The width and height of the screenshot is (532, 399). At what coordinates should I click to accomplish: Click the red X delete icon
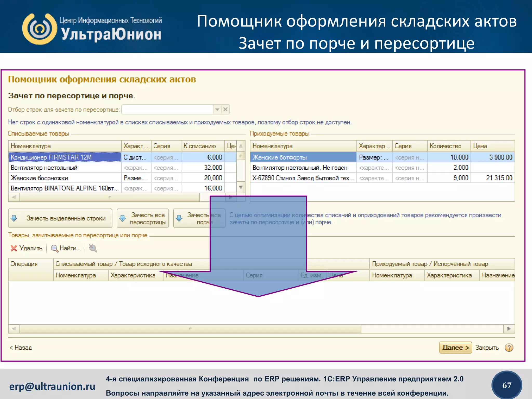[14, 248]
